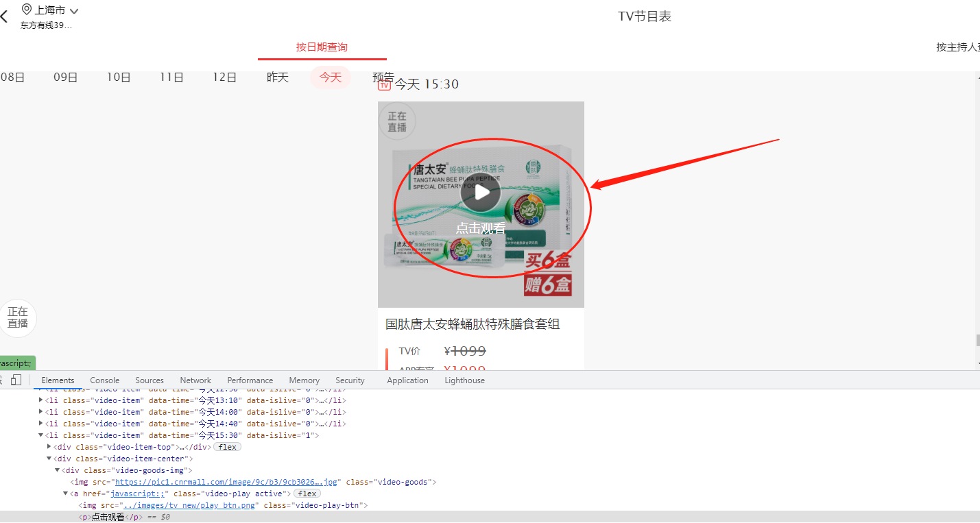Select 今天 in the date row
Image resolution: width=980 pixels, height=523 pixels.
point(331,77)
